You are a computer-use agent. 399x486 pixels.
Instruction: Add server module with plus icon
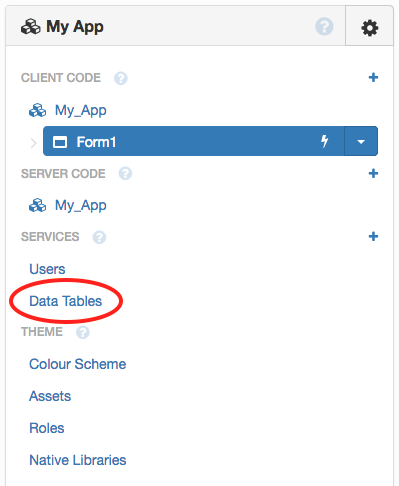point(373,173)
